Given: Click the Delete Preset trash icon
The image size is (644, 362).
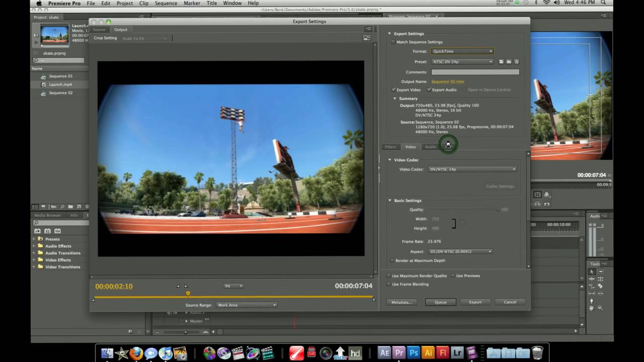Looking at the screenshot, I should [517, 62].
